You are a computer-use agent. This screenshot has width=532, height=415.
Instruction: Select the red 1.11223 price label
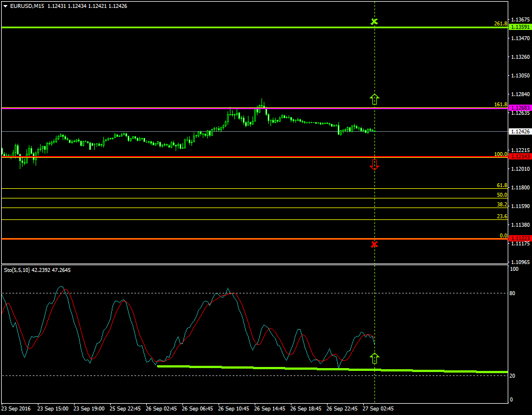click(519, 239)
